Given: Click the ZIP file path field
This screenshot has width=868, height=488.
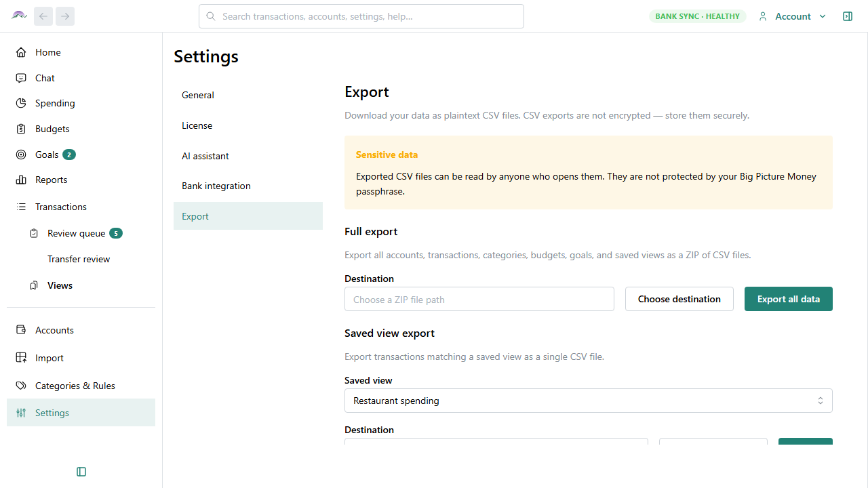Looking at the screenshot, I should (x=479, y=299).
